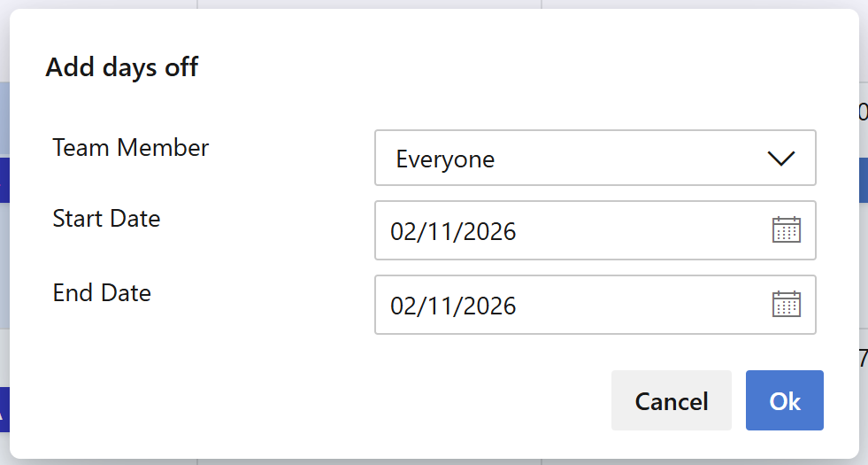
Task: Open the Start Date calendar picker icon
Action: pyautogui.click(x=786, y=230)
